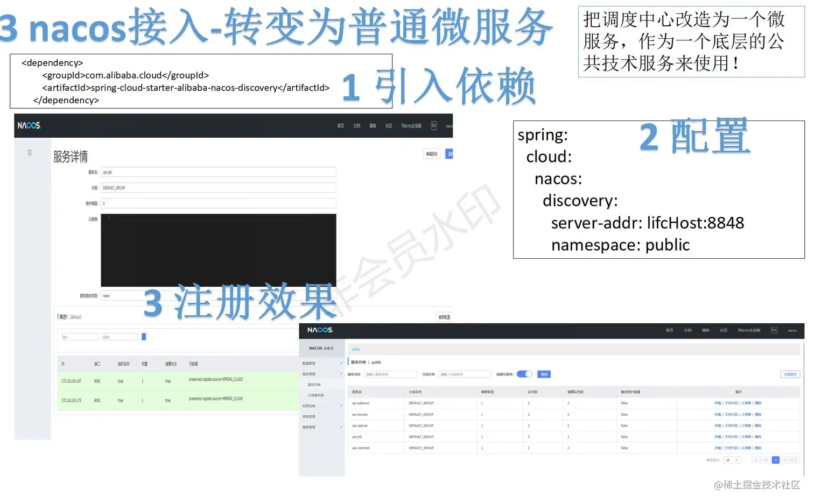Image resolution: width=814 pixels, height=504 pixels.
Task: Click the 查询 button
Action: [x=544, y=374]
